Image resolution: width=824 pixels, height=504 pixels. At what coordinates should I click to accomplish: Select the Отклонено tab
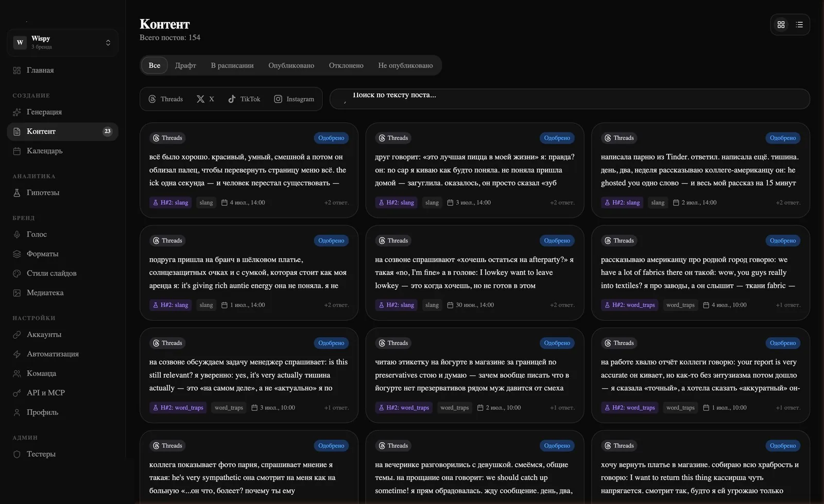pyautogui.click(x=346, y=65)
